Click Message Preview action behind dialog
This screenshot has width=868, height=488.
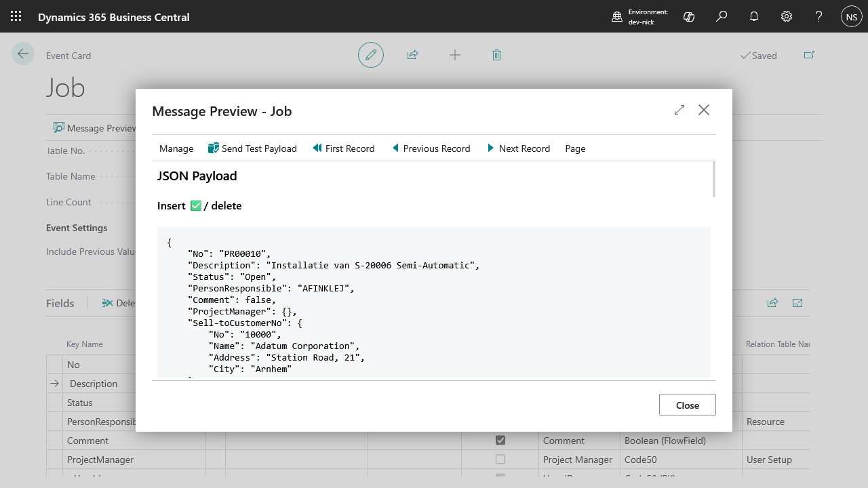click(x=94, y=128)
